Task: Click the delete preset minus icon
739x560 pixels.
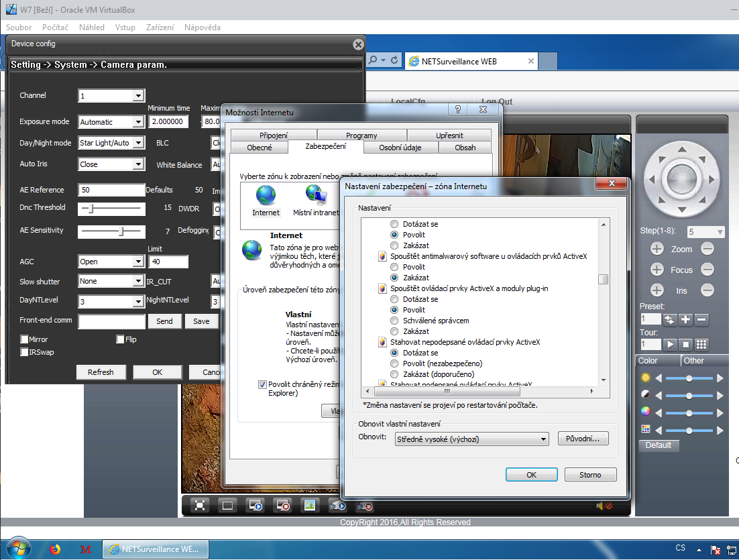Action: tap(701, 320)
